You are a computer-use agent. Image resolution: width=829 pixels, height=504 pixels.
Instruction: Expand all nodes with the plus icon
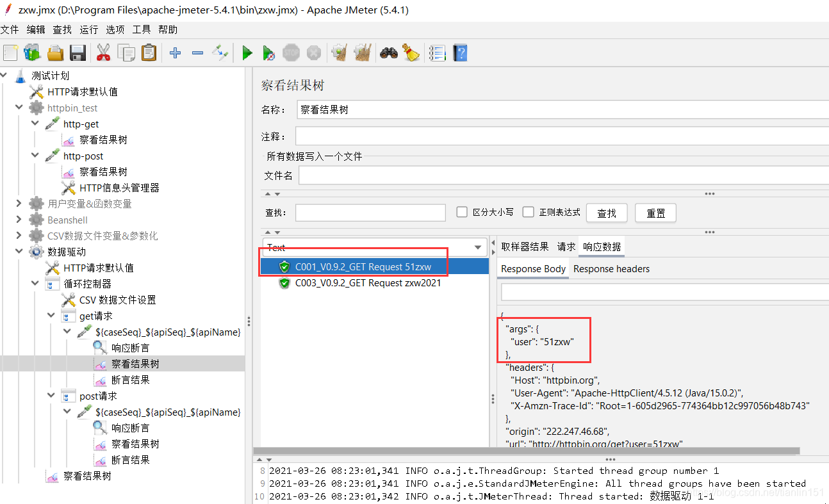click(x=175, y=53)
